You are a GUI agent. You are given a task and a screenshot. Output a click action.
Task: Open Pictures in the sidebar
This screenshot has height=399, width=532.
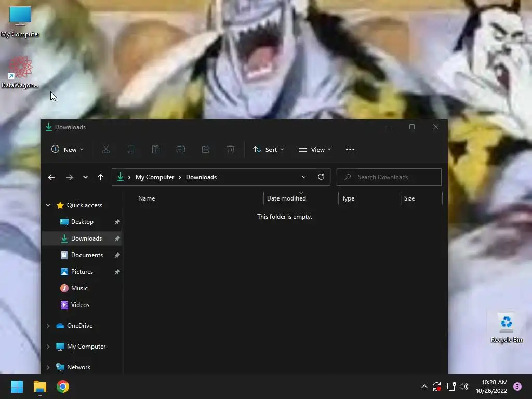coord(82,272)
